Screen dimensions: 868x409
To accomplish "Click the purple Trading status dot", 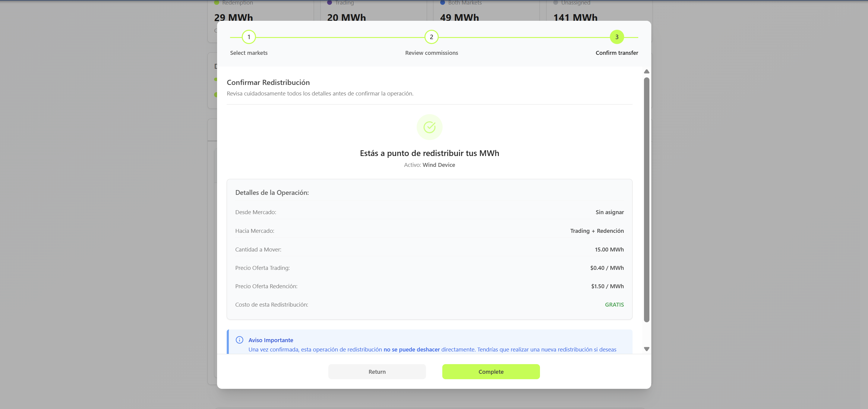I will [329, 2].
